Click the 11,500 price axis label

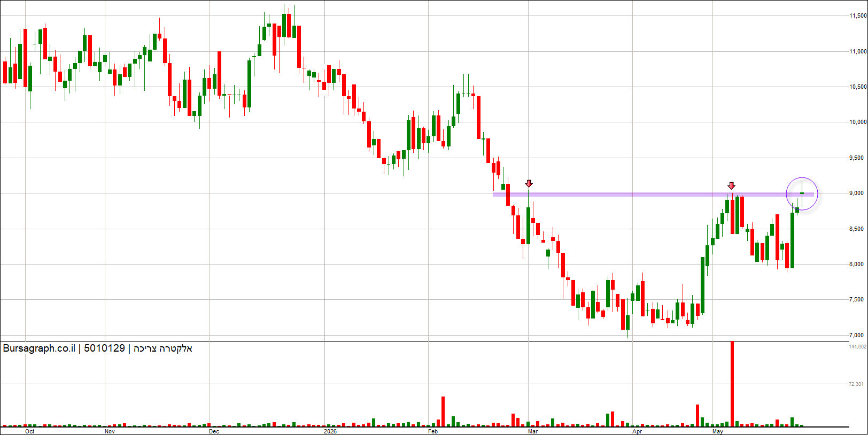858,16
